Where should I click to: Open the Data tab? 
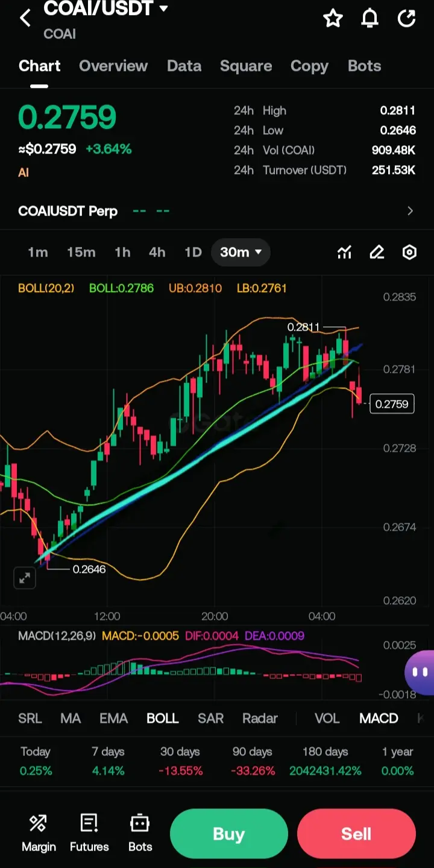pyautogui.click(x=184, y=66)
